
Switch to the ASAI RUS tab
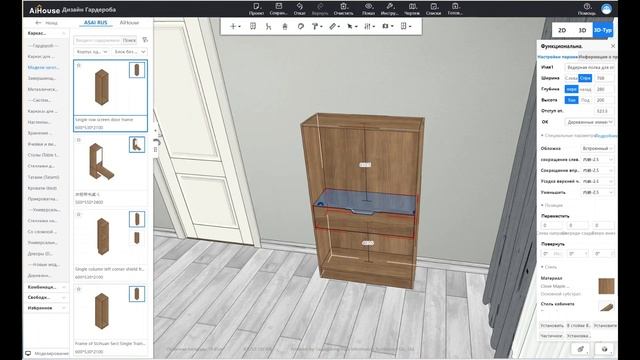coord(96,23)
